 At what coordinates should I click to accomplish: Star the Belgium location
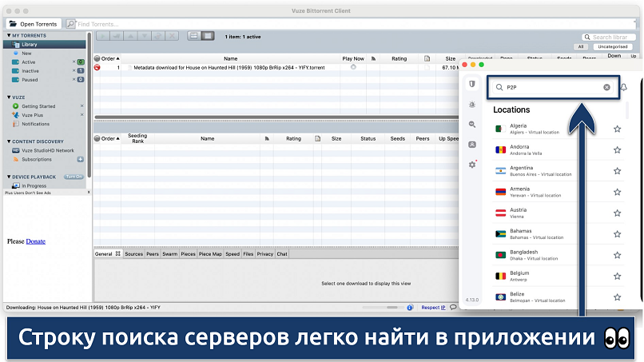pyautogui.click(x=617, y=276)
